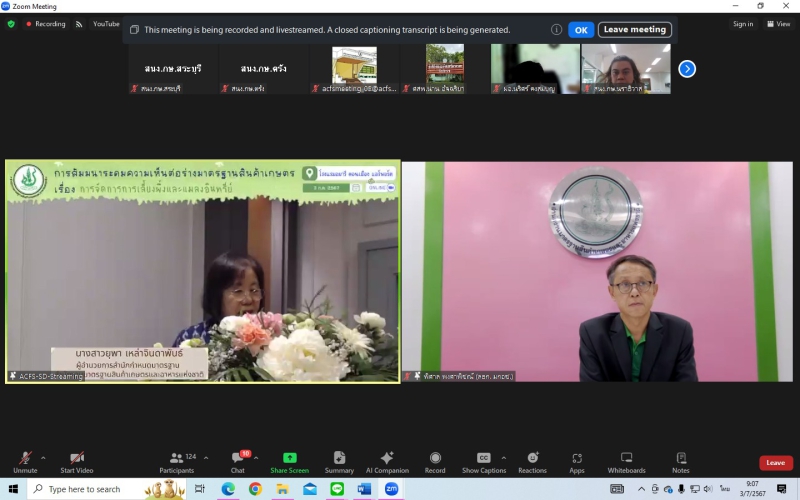Click video of man in black jacket
Viewport: 800px width, 500px height.
click(x=597, y=271)
